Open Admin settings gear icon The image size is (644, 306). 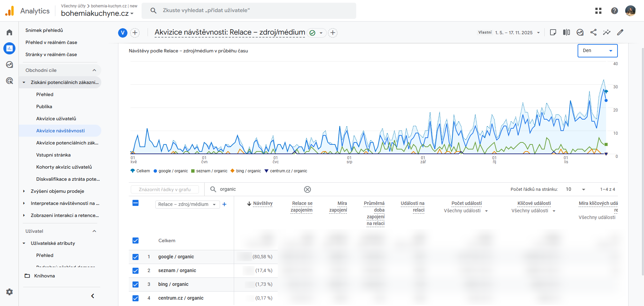pyautogui.click(x=9, y=292)
